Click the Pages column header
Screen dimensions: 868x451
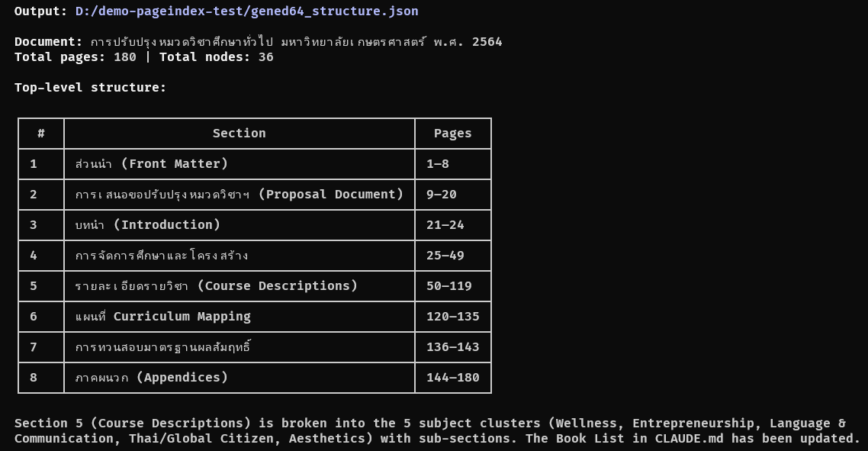click(452, 134)
